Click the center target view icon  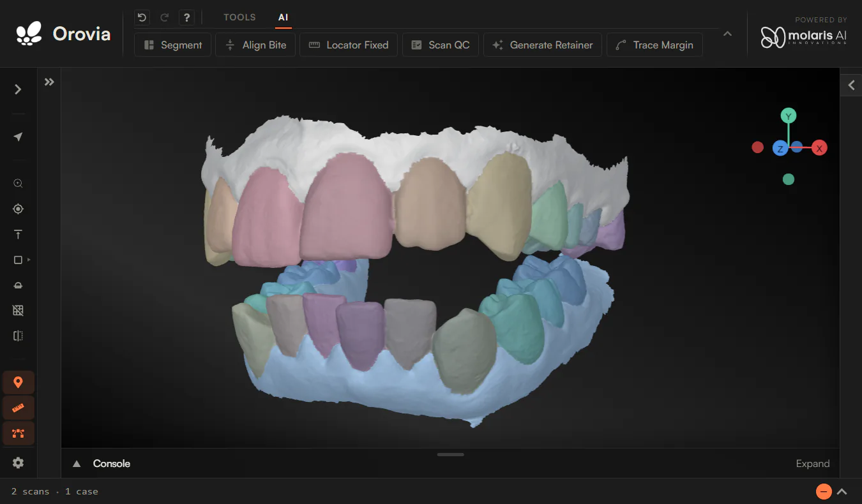[x=18, y=209]
